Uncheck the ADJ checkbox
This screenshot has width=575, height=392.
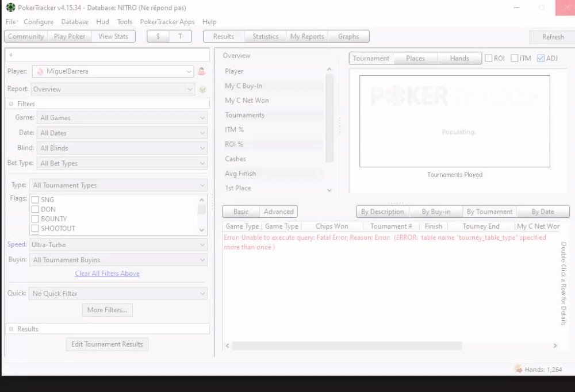(540, 58)
